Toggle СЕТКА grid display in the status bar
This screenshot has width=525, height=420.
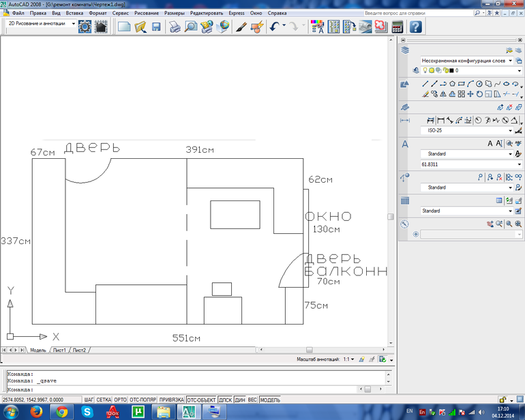tap(104, 400)
